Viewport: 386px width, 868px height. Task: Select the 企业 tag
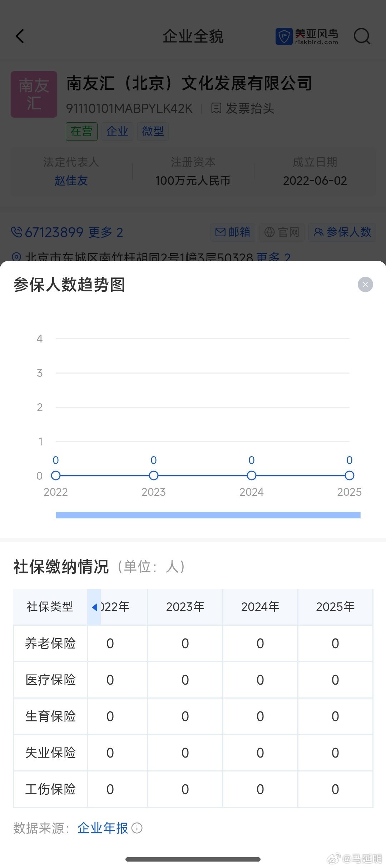point(117,131)
